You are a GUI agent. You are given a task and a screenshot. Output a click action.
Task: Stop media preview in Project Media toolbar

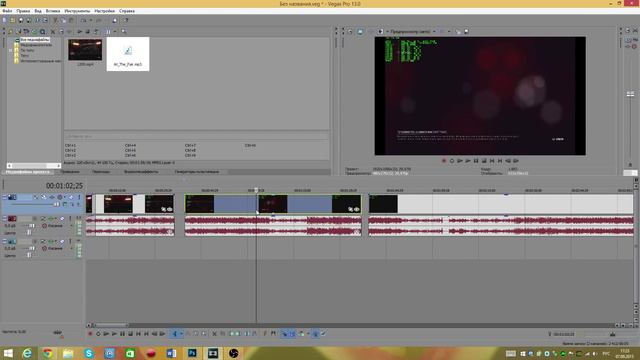click(87, 31)
